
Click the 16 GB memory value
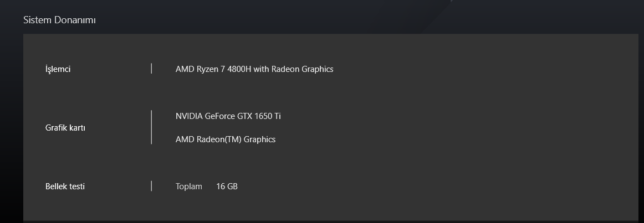coord(227,186)
